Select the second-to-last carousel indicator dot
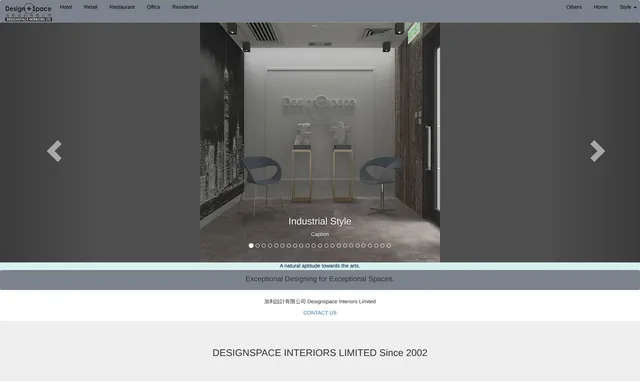The width and height of the screenshot is (640, 384). [x=382, y=246]
